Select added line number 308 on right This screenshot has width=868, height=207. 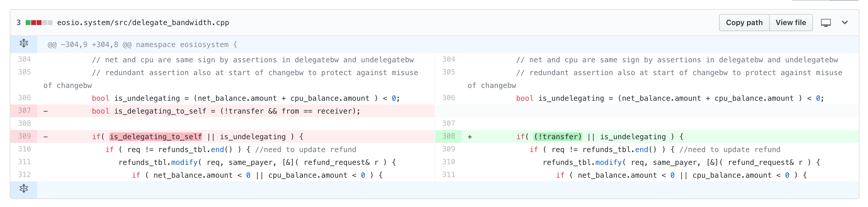click(448, 136)
